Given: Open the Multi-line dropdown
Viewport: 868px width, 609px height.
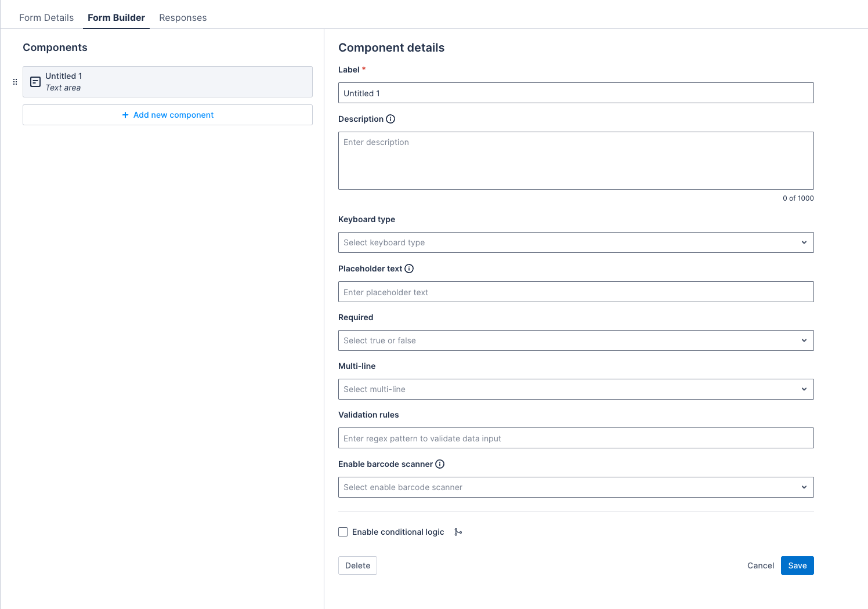Looking at the screenshot, I should (x=575, y=389).
